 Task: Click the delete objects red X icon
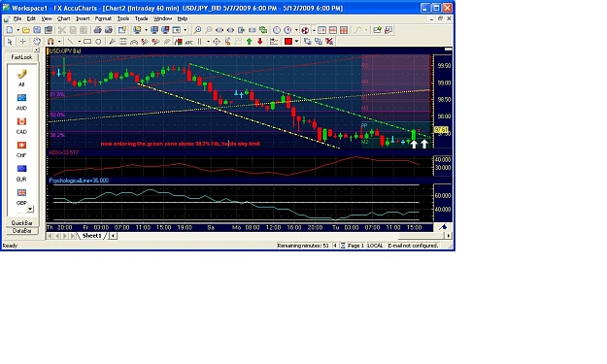[329, 42]
